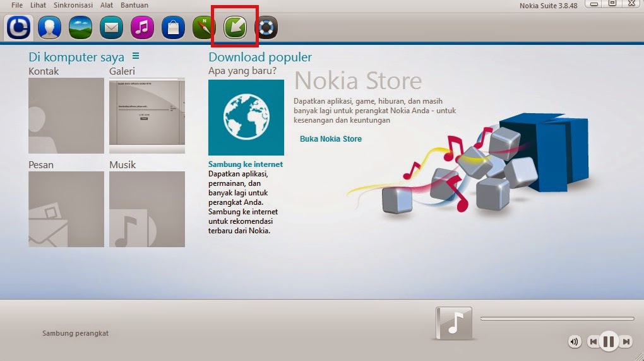Open the Messages envelope icon
The width and height of the screenshot is (644, 361).
[x=111, y=28]
